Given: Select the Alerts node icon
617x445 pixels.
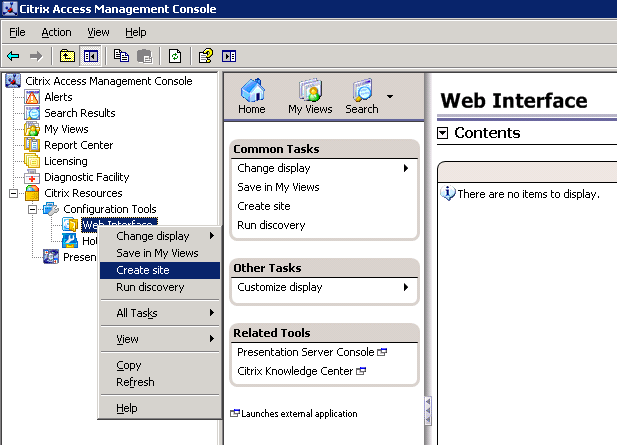Looking at the screenshot, I should pos(32,97).
